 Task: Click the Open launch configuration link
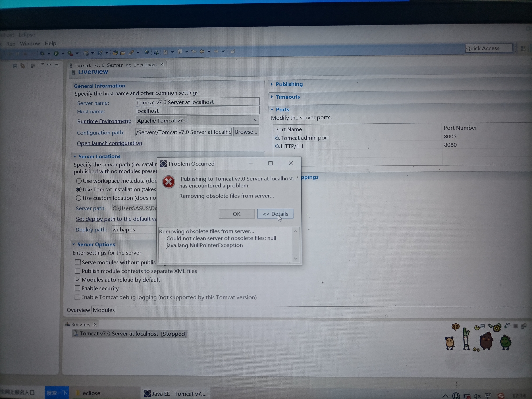click(x=109, y=143)
